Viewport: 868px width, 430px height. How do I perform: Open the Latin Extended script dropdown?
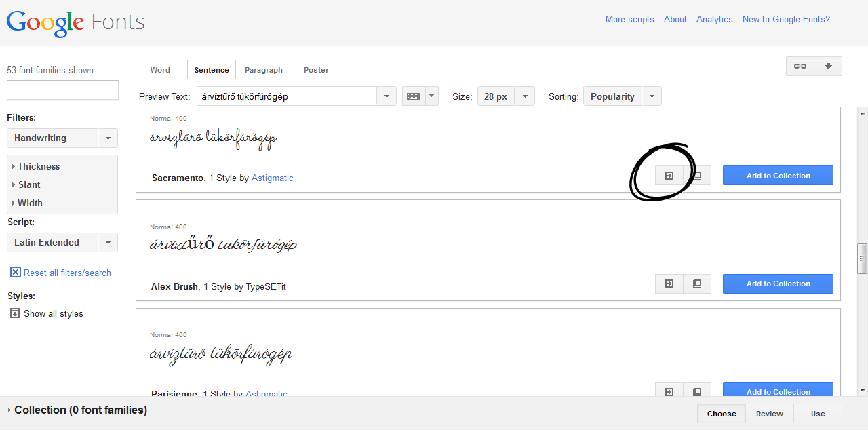[x=62, y=242]
